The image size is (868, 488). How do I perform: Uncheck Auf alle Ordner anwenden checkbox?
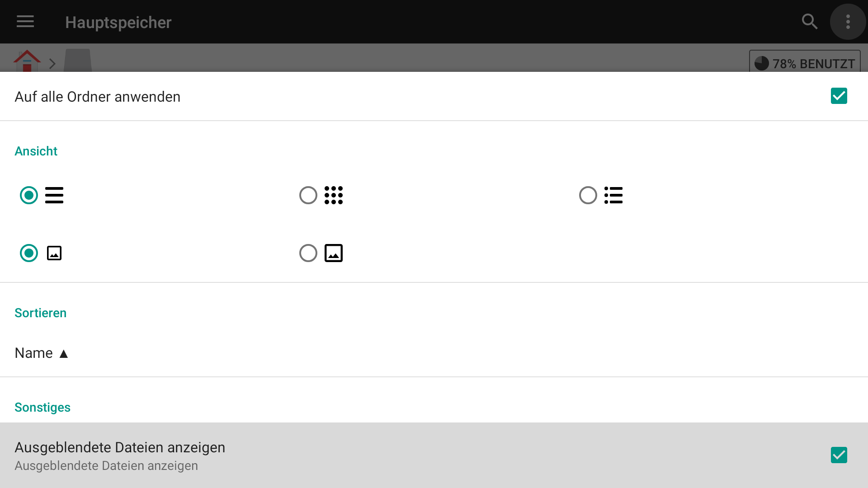pos(839,96)
